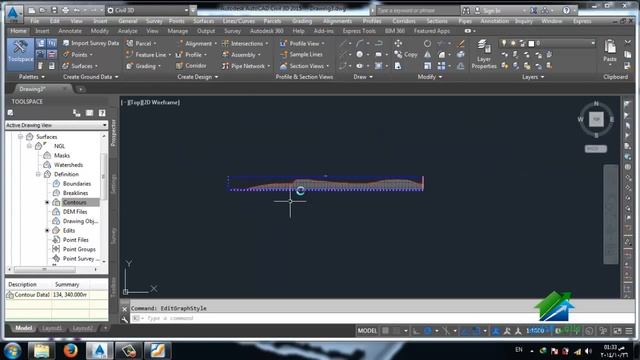Click the Profile tool
Image resolution: width=640 pixels, height=360 pixels.
[191, 55]
